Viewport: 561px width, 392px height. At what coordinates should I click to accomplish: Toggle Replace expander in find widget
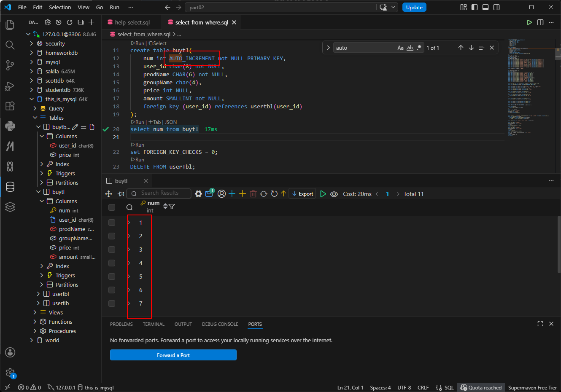click(x=328, y=48)
